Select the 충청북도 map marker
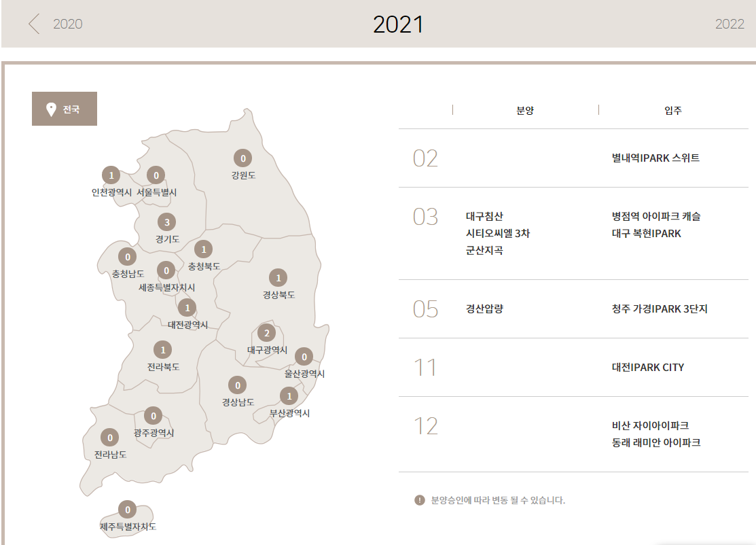Image resolution: width=756 pixels, height=545 pixels. tap(204, 249)
